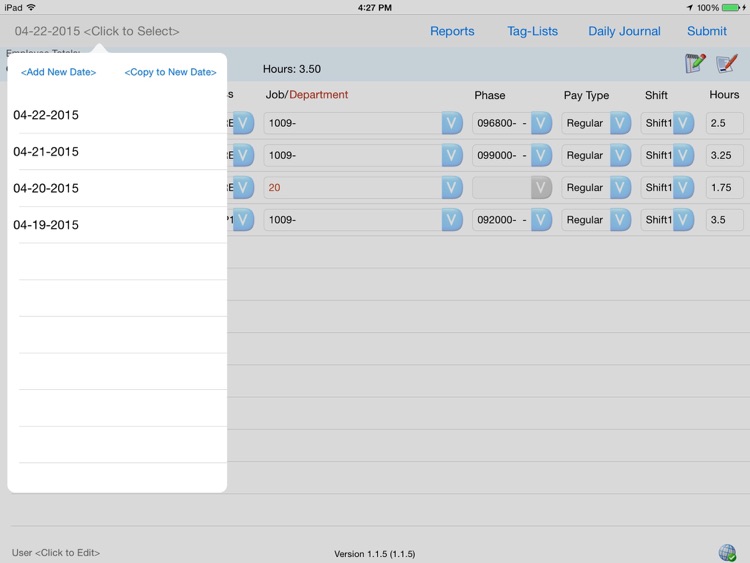Viewport: 750px width, 563px height.
Task: Tap the 4:27 PM clock
Action: click(375, 8)
